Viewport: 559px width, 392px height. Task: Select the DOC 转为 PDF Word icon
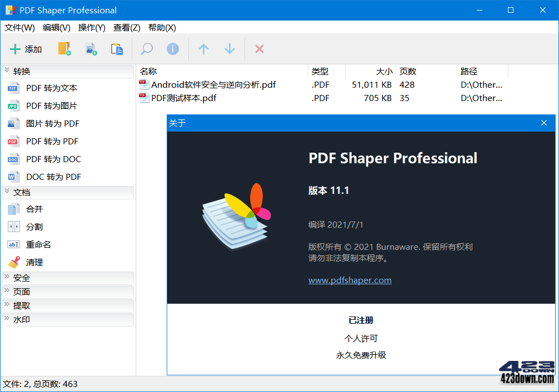pos(13,177)
